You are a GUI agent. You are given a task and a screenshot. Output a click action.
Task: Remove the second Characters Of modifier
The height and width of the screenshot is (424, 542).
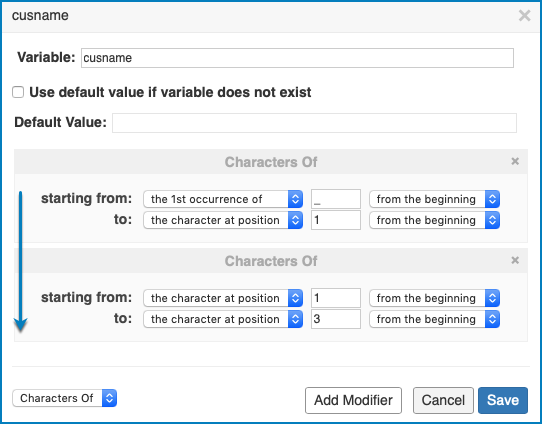(515, 260)
